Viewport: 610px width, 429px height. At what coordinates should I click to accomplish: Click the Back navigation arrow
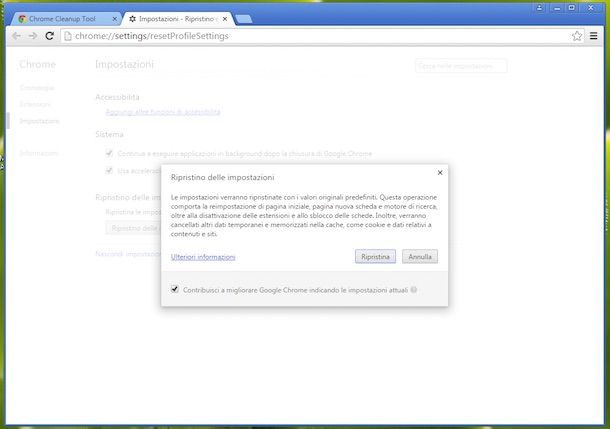16,36
